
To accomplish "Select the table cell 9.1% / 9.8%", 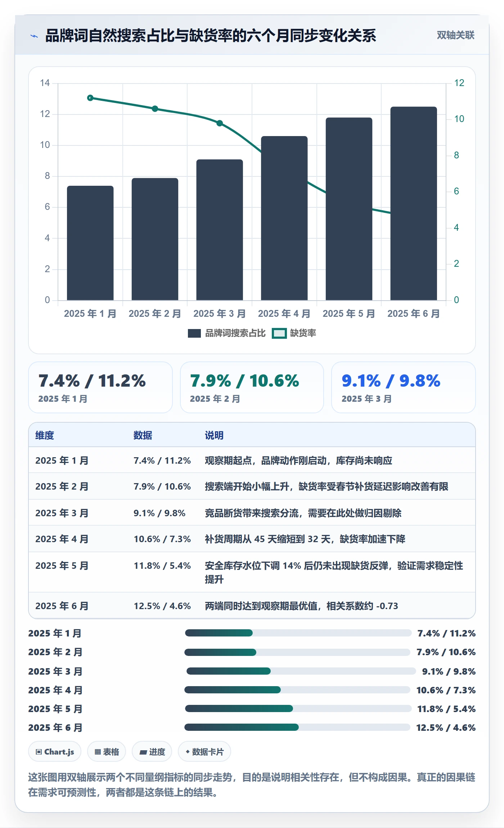I will pyautogui.click(x=159, y=513).
